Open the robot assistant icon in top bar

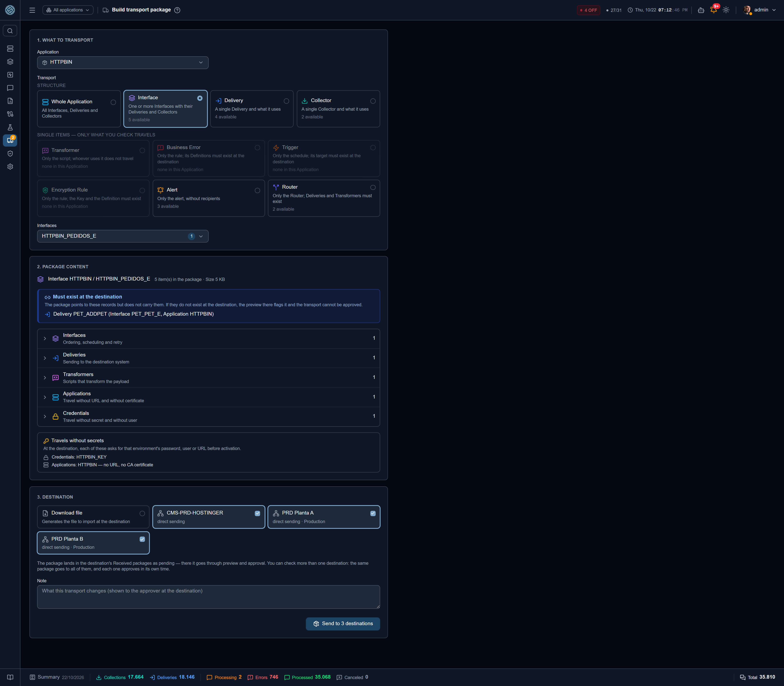pyautogui.click(x=701, y=10)
